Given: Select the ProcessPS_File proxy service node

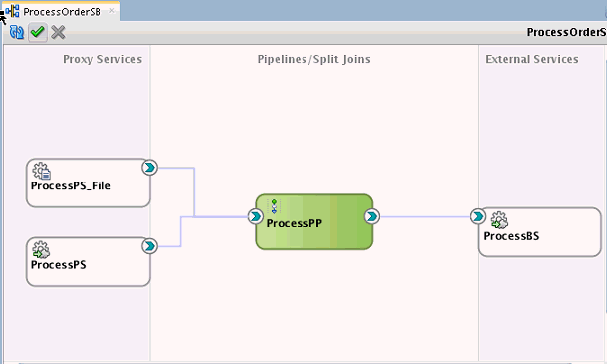Looking at the screenshot, I should [88, 182].
